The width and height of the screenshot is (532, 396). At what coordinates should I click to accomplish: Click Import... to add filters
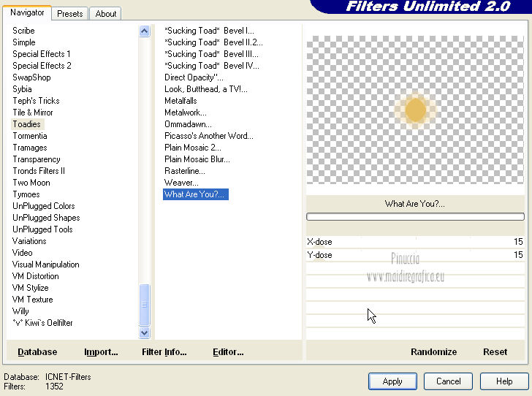click(x=101, y=352)
